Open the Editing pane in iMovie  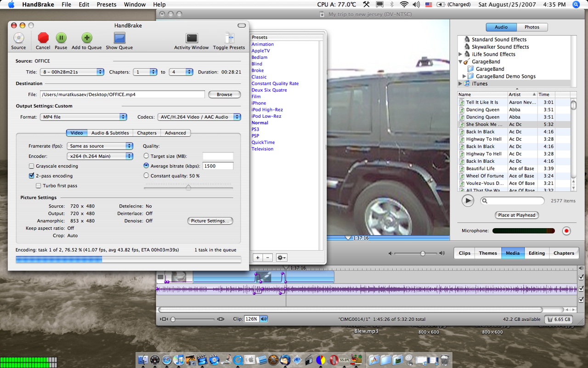[537, 253]
